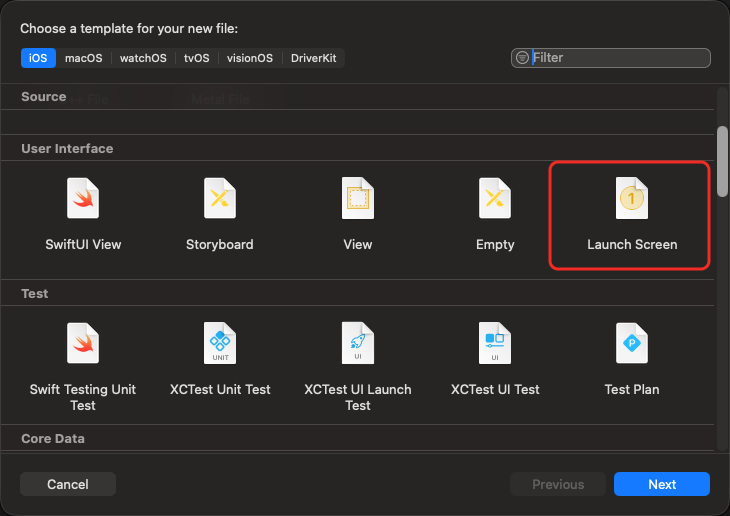Screen dimensions: 730x516
Task: Click the "Core Data" section header
Action: pos(53,439)
